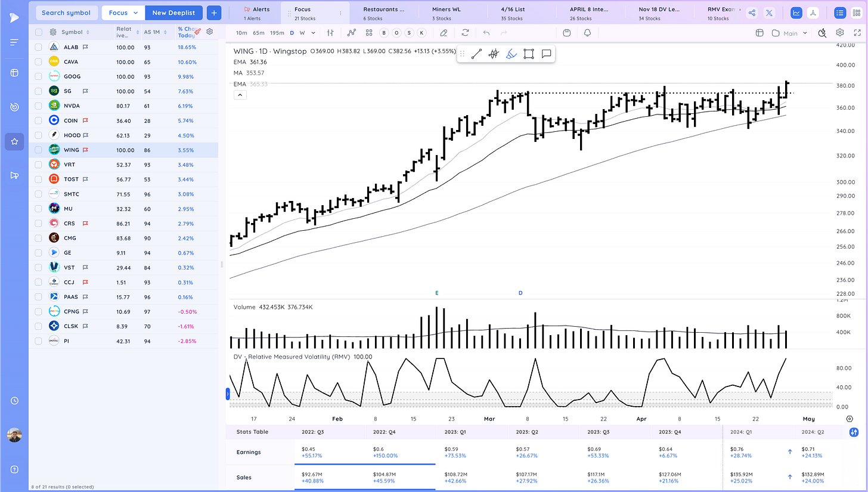Select the 65m timeframe
This screenshot has height=492, width=868.
(x=259, y=33)
